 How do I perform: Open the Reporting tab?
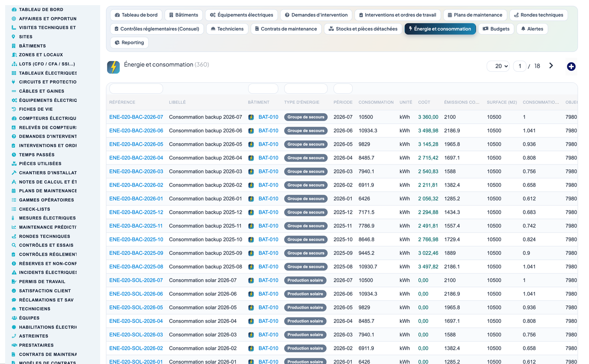130,42
